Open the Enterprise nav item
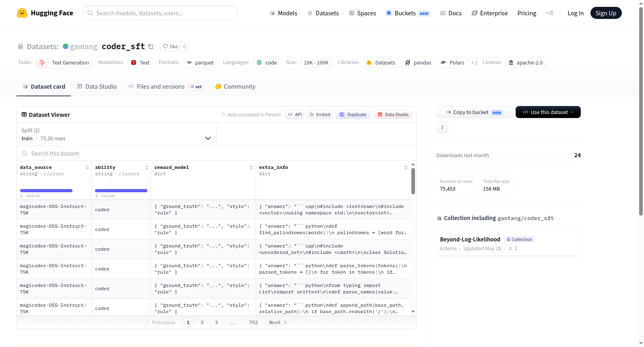This screenshot has height=347, width=644. pos(489,13)
